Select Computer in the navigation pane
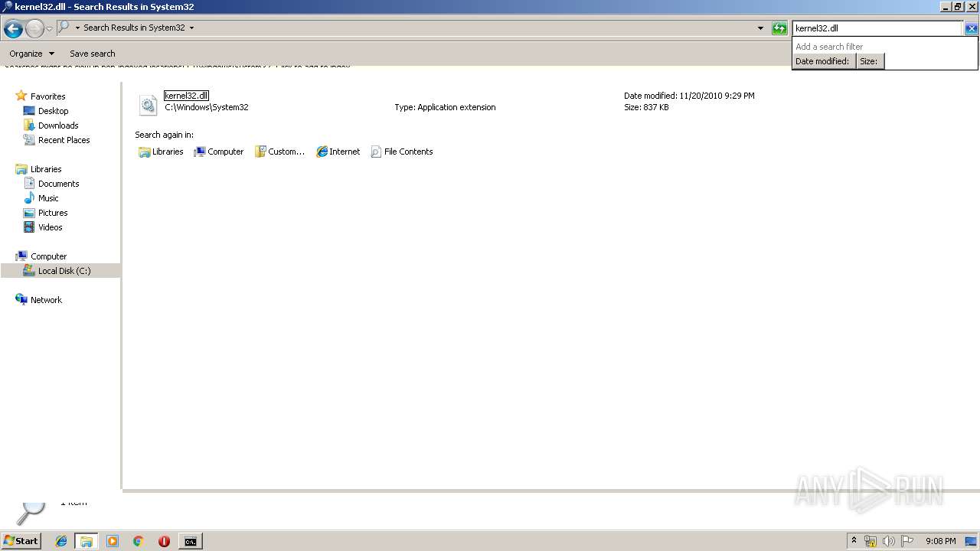Screen dimensions: 980x551 pos(48,256)
